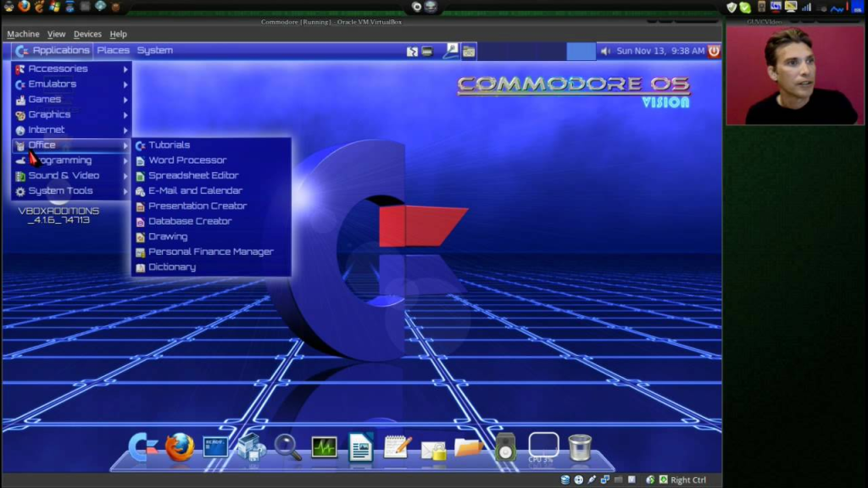Screen dimensions: 868x488
Task: Open Drawing application
Action: [x=211, y=237]
